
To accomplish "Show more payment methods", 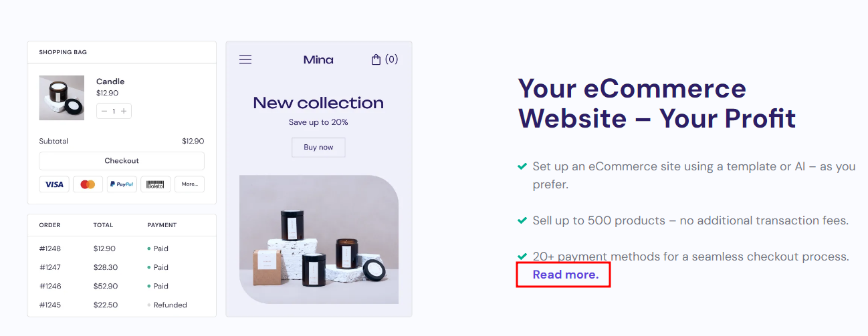I will [189, 184].
